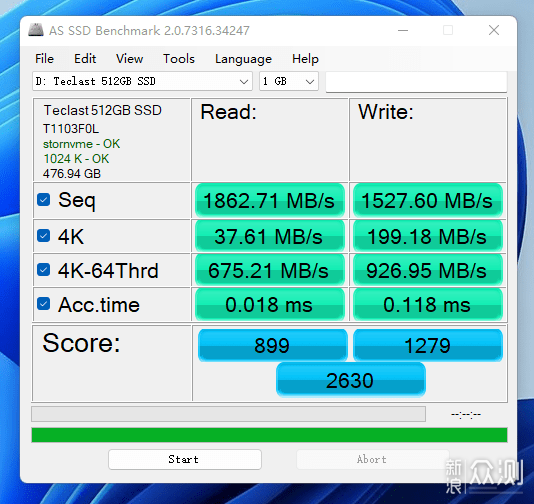
Task: Click the 1024 K - OK alignment status
Action: (76, 159)
